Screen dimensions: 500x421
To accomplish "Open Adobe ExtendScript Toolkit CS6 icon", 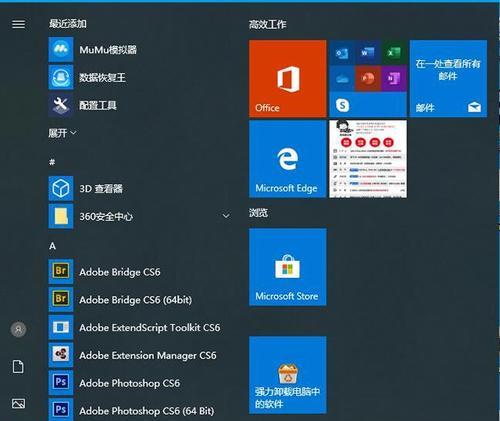I will [x=61, y=327].
